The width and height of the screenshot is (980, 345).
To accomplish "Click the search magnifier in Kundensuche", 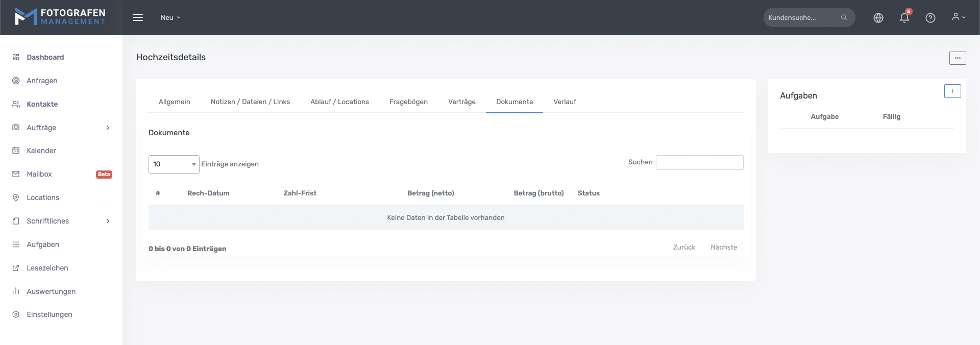I will [x=844, y=17].
